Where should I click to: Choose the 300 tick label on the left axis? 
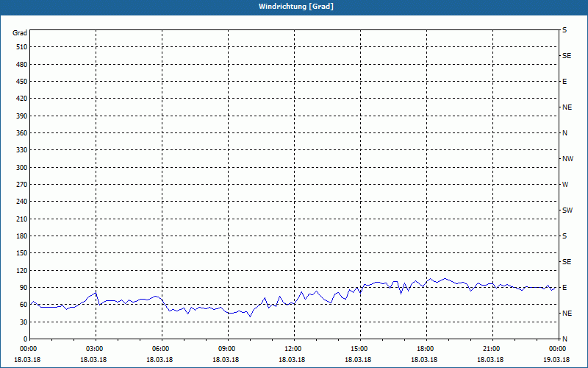pos(22,168)
